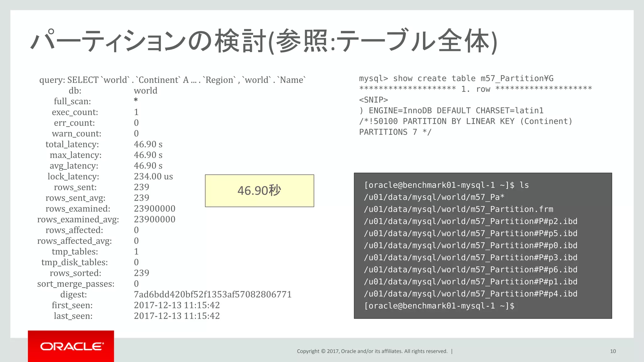This screenshot has width=644, height=362.
Task: Select the 'show create table m57_Partition' command
Action: coord(457,78)
